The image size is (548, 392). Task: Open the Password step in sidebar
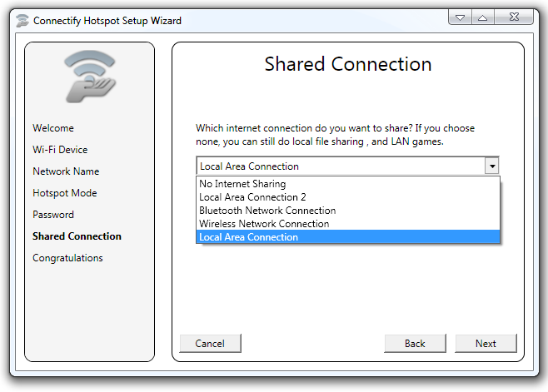53,215
